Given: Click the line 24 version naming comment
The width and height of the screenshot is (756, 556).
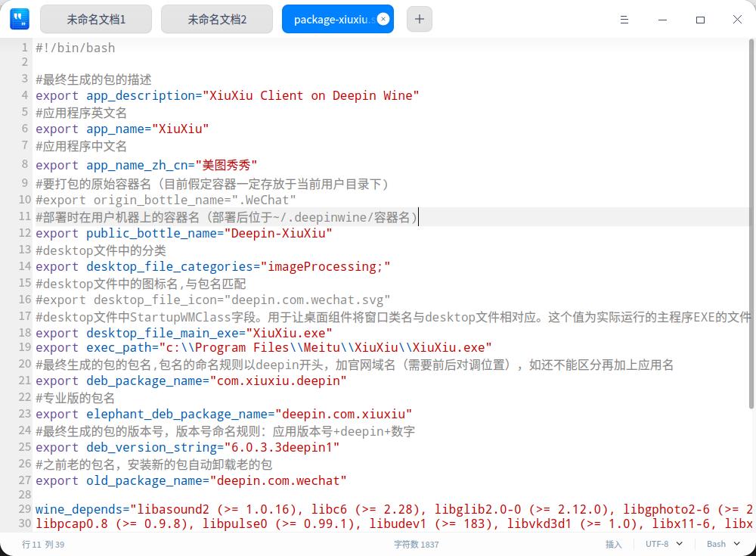Looking at the screenshot, I should coord(225,431).
